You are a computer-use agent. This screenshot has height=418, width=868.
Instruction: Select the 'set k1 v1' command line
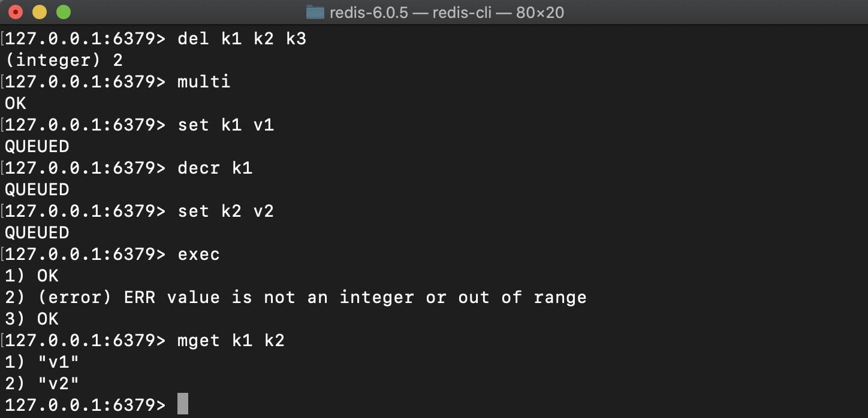225,125
